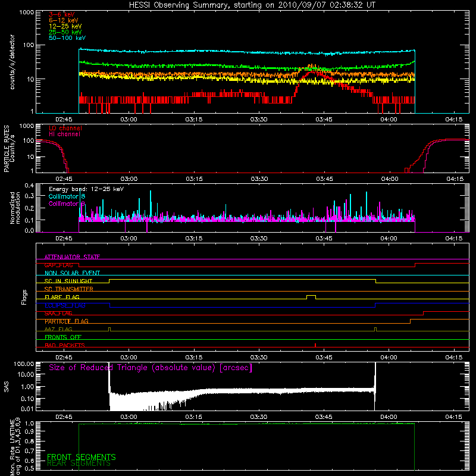The image size is (476, 476).
Task: Click the 03:45 tick under the counts plot
Action: (324, 120)
